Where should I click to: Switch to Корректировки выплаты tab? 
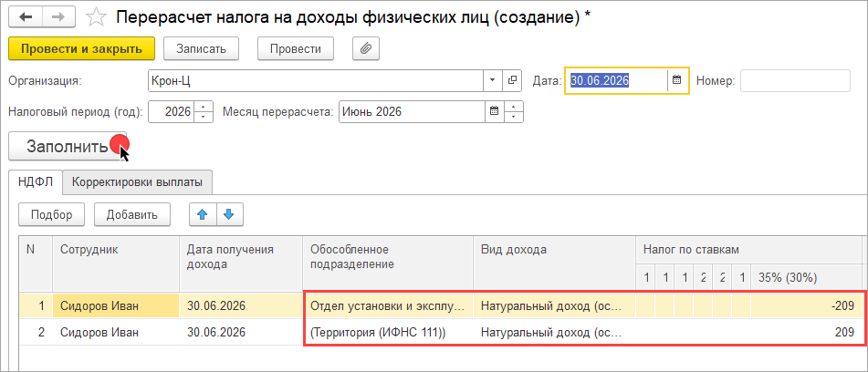pos(137,181)
